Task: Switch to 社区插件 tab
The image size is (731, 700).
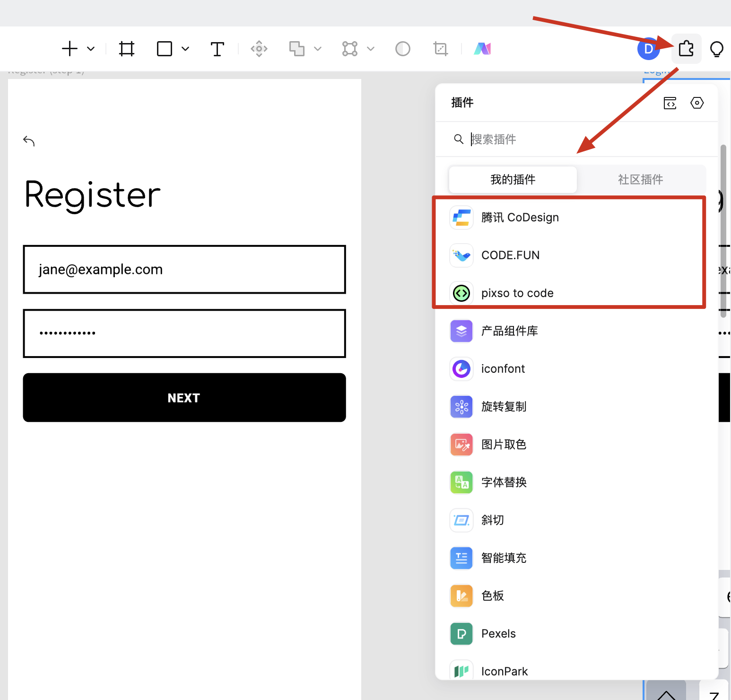Action: pos(641,179)
